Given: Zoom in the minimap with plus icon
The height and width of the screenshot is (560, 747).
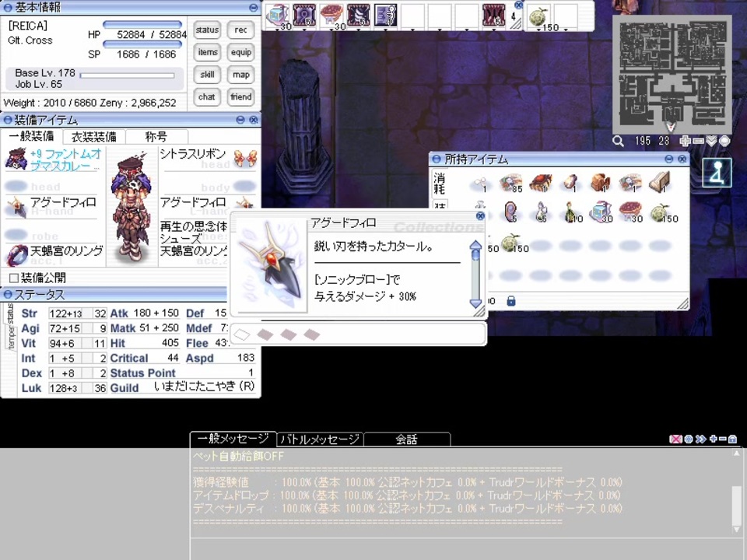Looking at the screenshot, I should [x=685, y=141].
